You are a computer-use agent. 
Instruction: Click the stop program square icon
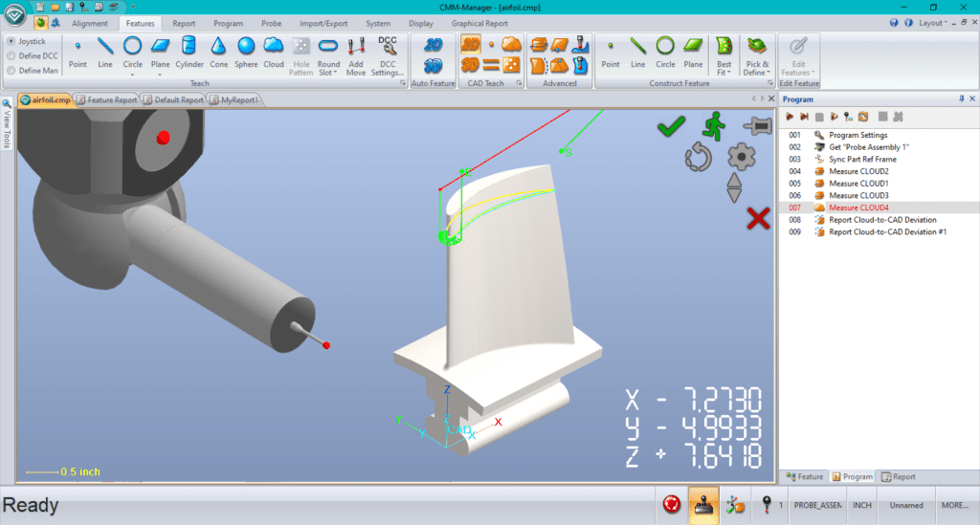[x=819, y=117]
